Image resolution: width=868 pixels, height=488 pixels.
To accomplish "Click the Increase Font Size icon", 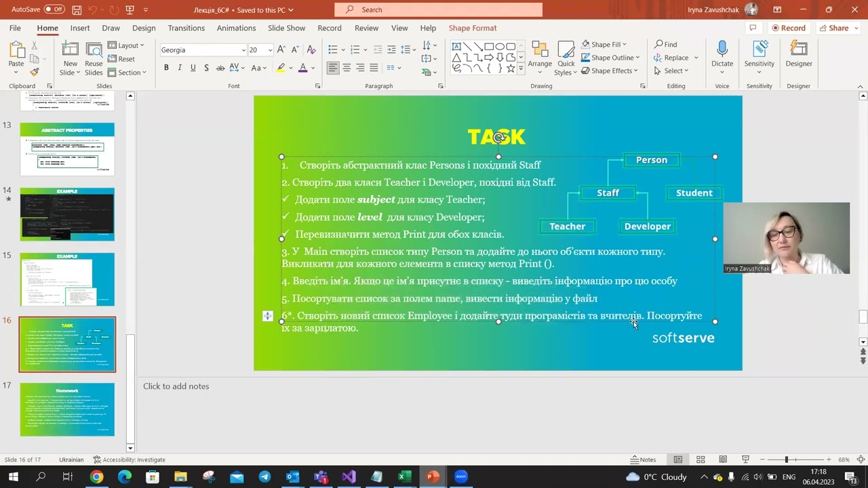I will pos(283,50).
